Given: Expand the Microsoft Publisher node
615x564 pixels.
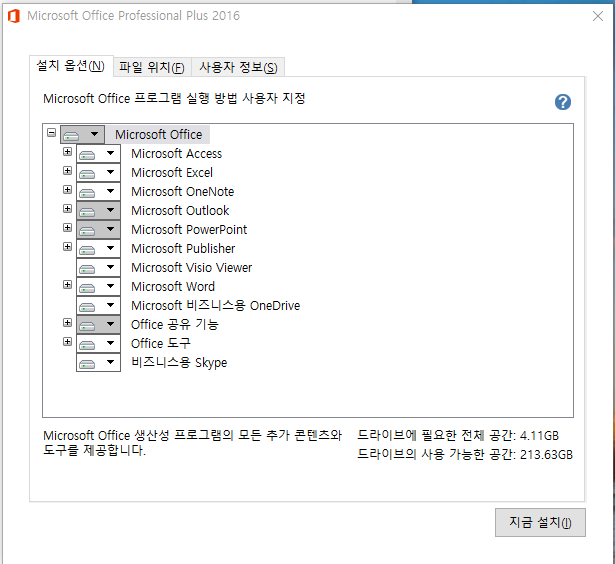Looking at the screenshot, I should pyautogui.click(x=67, y=246).
